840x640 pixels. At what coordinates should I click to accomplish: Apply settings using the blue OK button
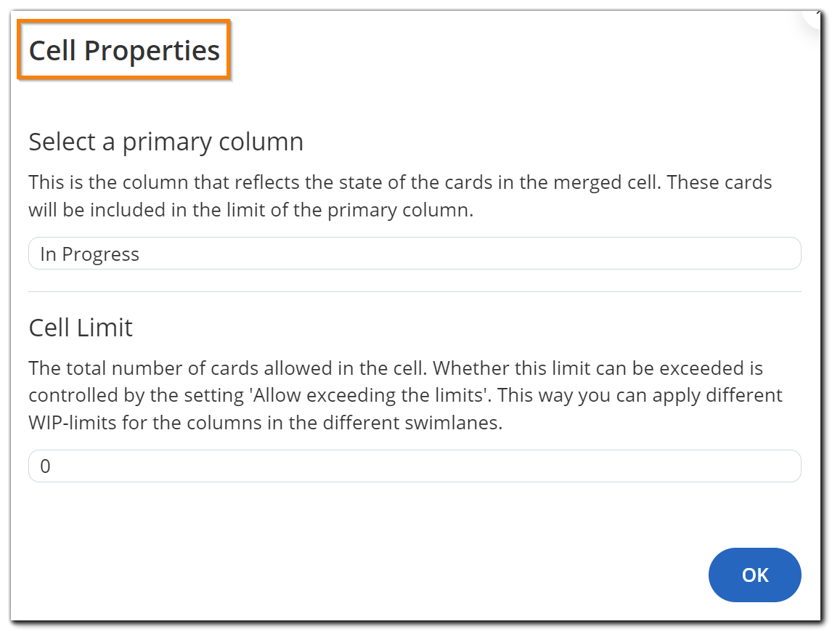[x=754, y=575]
